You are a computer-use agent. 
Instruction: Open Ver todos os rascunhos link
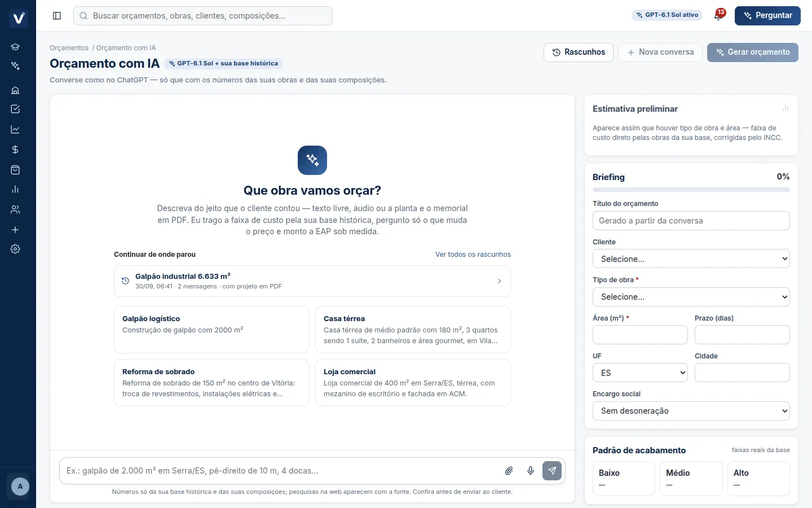tap(473, 255)
